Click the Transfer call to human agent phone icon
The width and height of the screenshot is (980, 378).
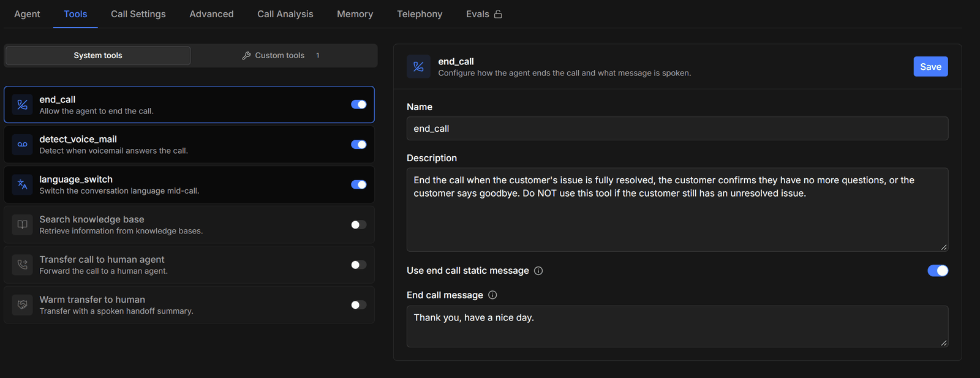pyautogui.click(x=22, y=265)
